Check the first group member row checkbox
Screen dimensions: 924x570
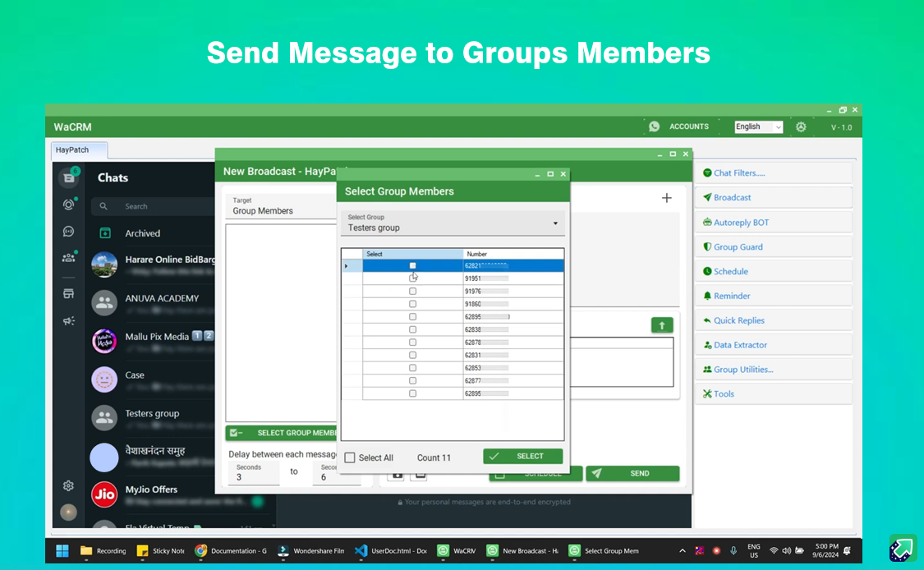tap(412, 265)
